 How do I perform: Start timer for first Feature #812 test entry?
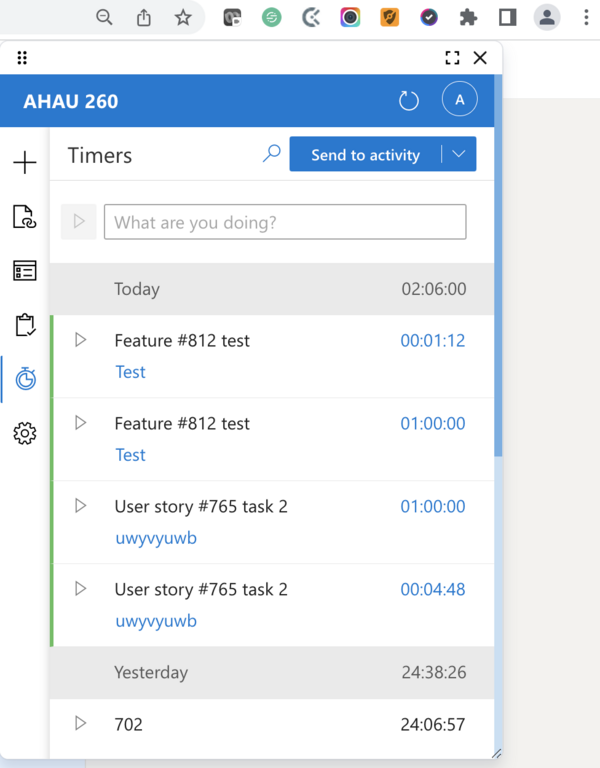click(x=81, y=340)
